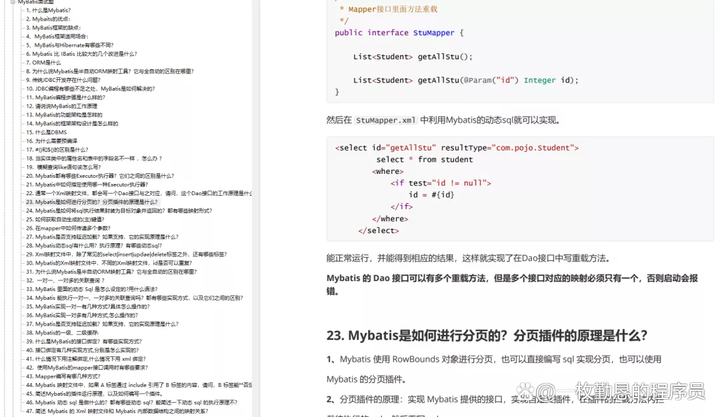The width and height of the screenshot is (720, 417).
Task: Open item 40 on interface binding implementation methods
Action: pyautogui.click(x=83, y=350)
